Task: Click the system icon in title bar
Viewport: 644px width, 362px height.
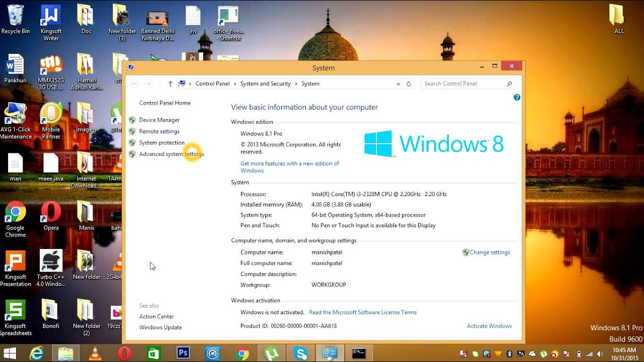Action: click(130, 67)
